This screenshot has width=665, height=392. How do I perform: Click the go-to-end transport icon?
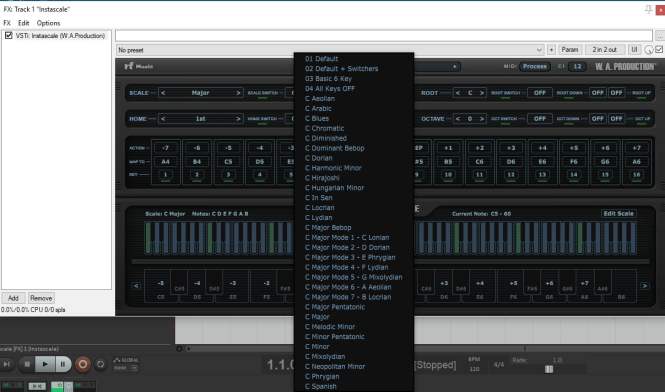[x=6, y=364]
